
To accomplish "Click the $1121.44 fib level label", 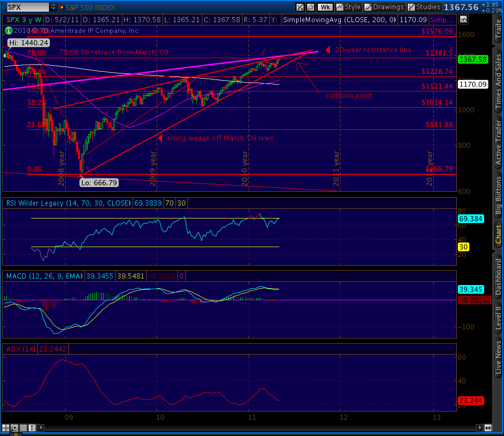I will (437, 86).
